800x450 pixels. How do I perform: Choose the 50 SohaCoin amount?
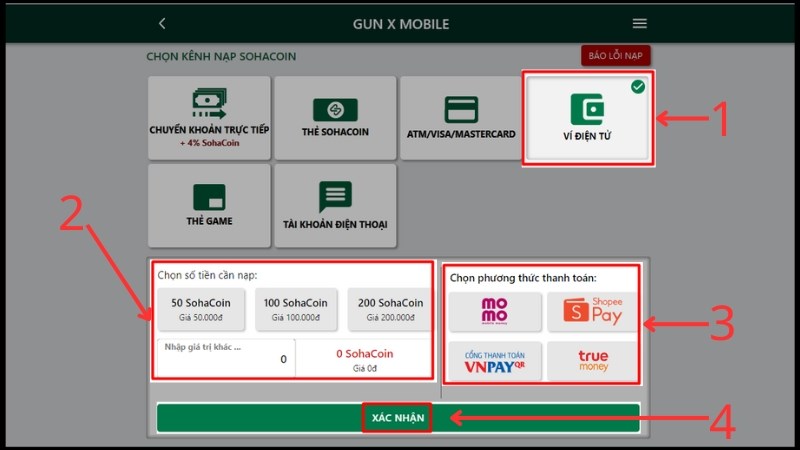point(201,309)
